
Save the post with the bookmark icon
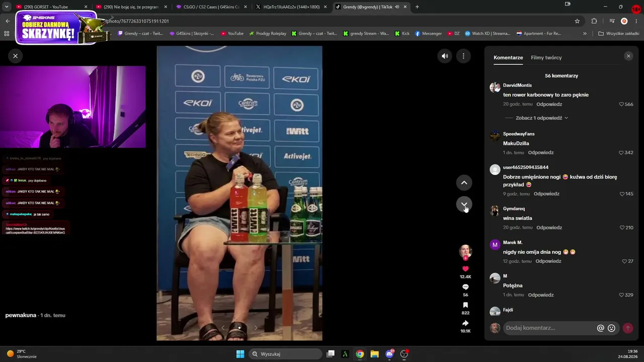465,305
